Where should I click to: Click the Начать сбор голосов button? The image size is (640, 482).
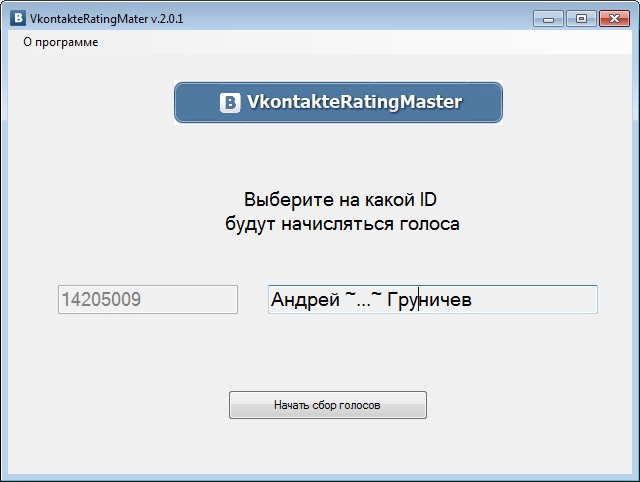coord(328,405)
